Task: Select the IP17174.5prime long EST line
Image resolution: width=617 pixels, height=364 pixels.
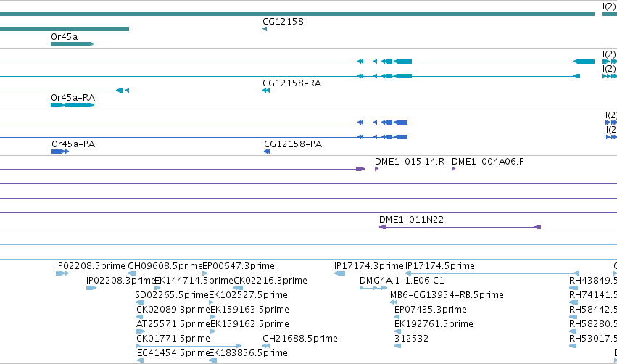Action: click(x=492, y=273)
